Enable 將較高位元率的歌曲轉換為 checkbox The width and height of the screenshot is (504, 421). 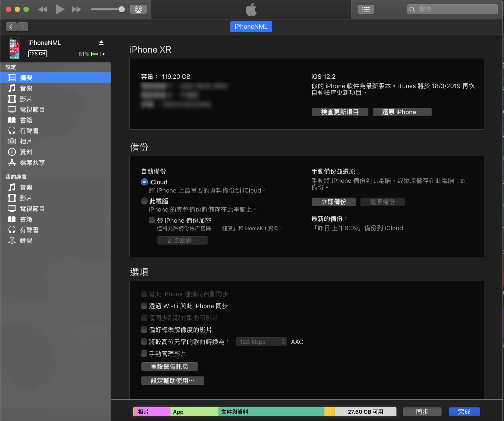coord(144,342)
